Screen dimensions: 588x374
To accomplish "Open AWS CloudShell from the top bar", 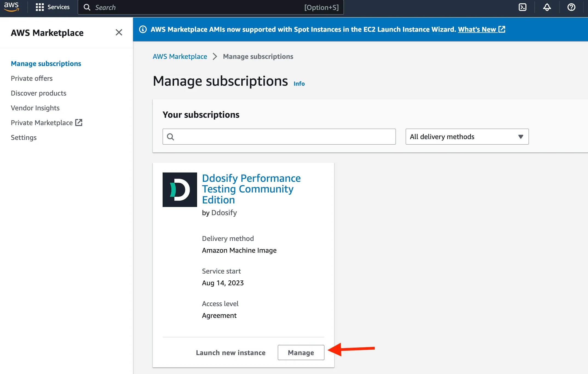I will point(522,7).
